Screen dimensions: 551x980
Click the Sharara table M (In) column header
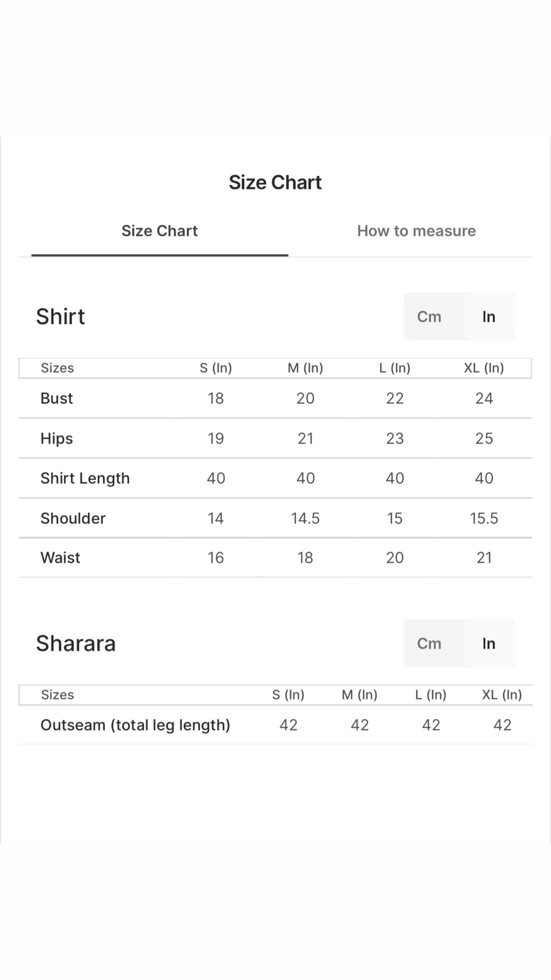click(x=359, y=695)
